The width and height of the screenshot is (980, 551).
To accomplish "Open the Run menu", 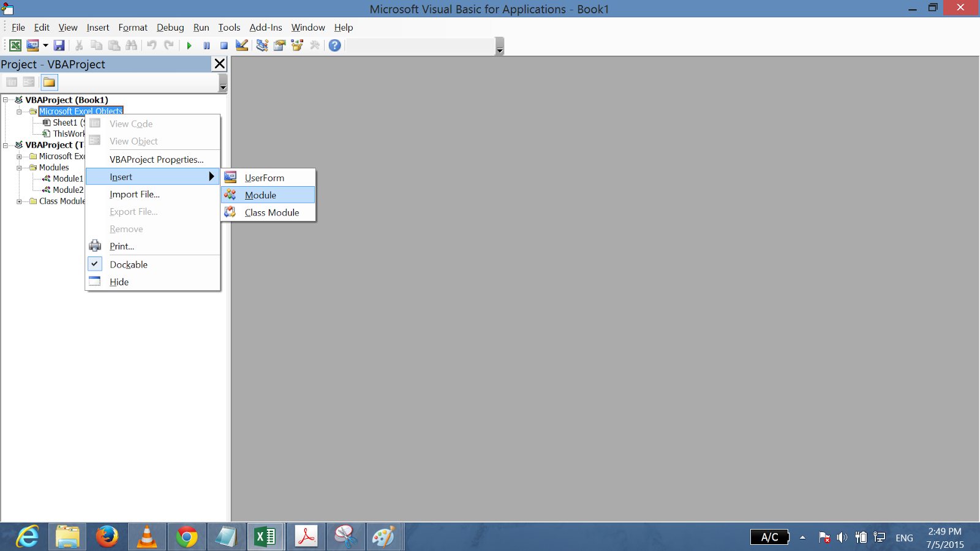I will point(201,28).
